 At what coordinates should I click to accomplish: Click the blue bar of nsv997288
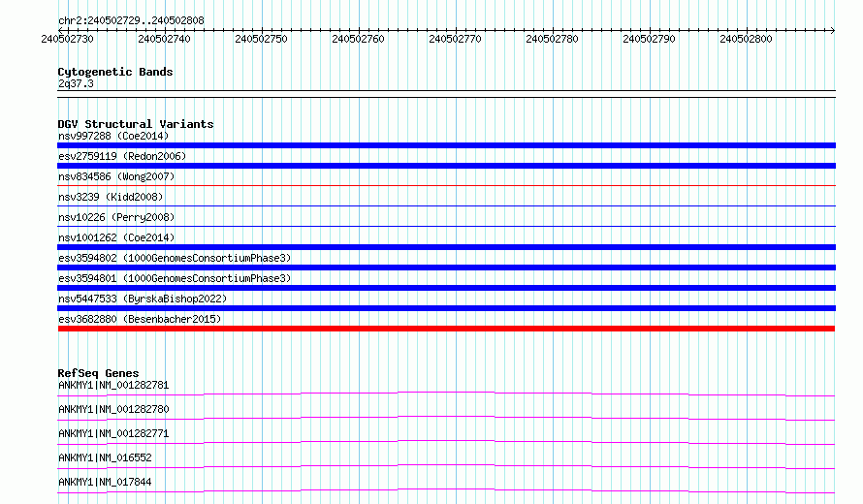coord(446,145)
